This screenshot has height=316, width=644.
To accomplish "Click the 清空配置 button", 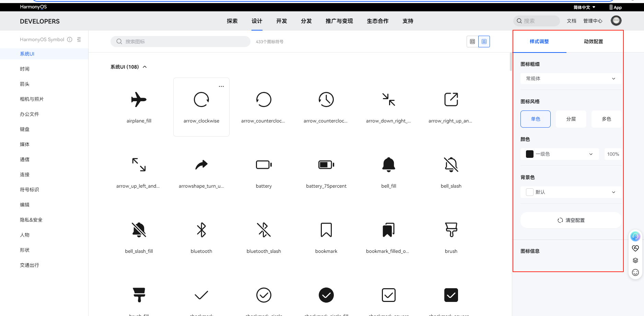I will [571, 220].
